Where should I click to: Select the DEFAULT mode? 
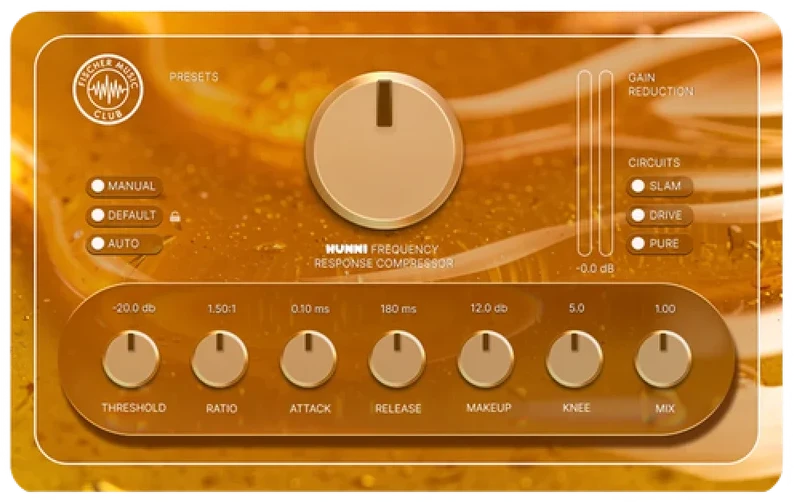click(125, 215)
